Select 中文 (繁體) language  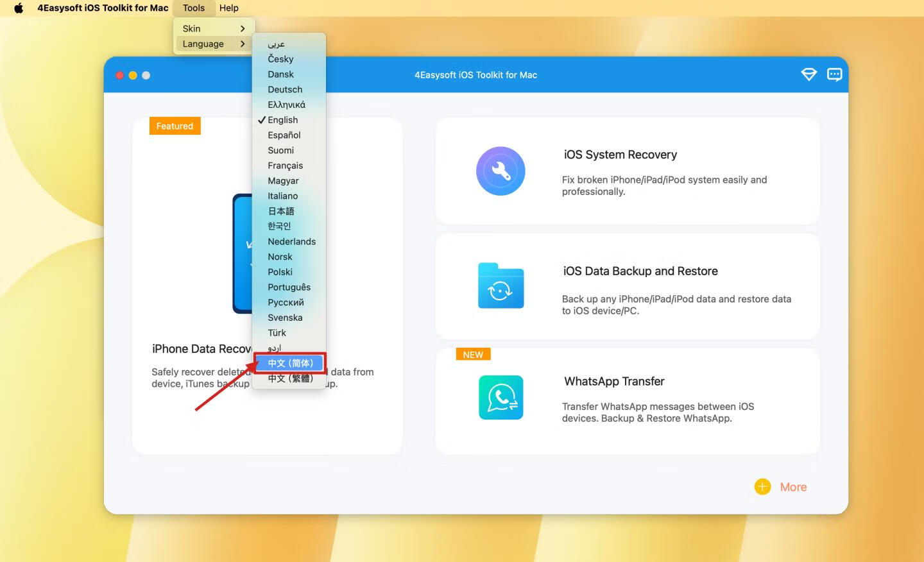[289, 379]
